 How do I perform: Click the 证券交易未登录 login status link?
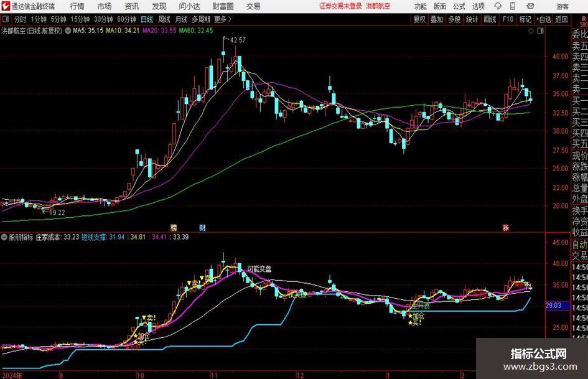point(340,6)
